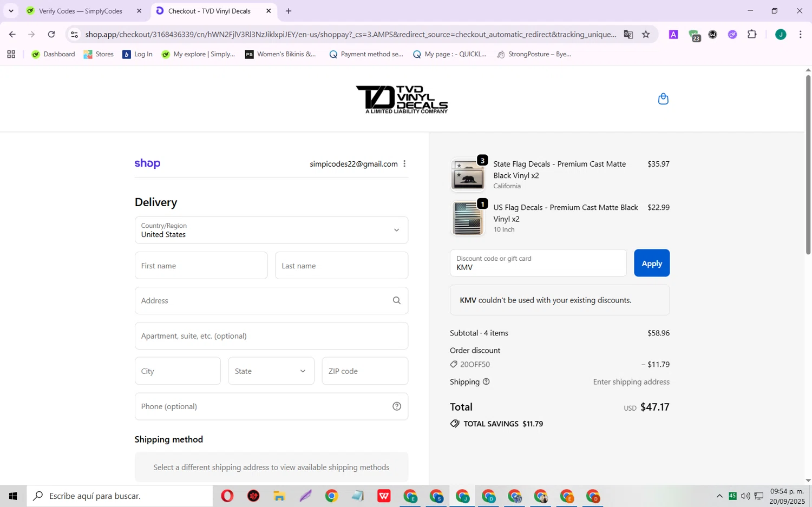Click the 20OFF50 discount tag
This screenshot has height=507, width=812.
[x=470, y=365]
